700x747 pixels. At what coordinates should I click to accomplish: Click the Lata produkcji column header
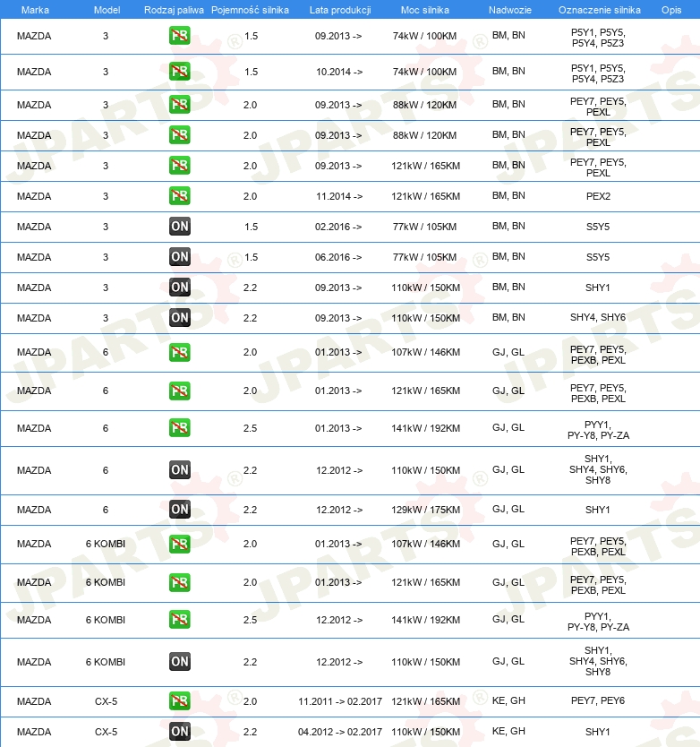pyautogui.click(x=340, y=10)
